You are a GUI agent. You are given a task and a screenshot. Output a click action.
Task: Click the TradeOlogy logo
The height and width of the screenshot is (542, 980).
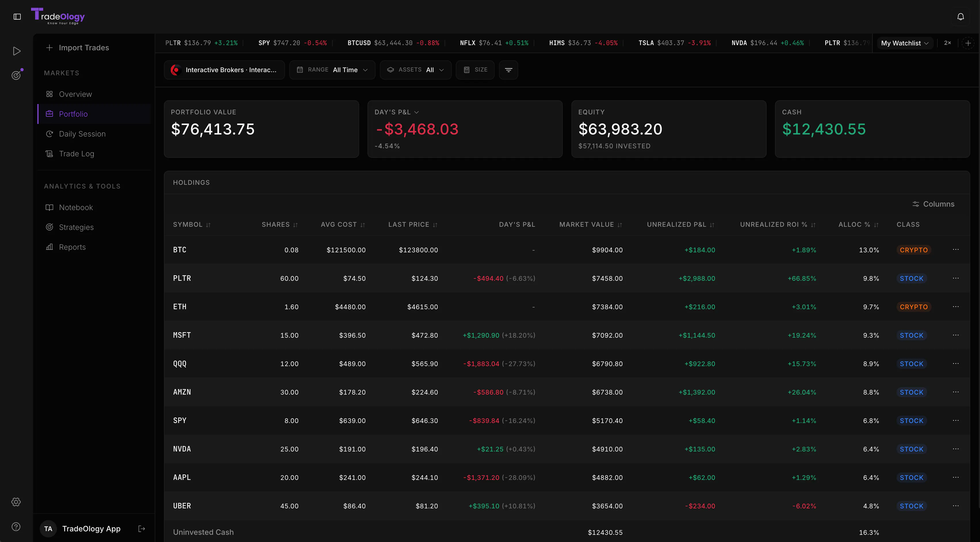tap(58, 16)
